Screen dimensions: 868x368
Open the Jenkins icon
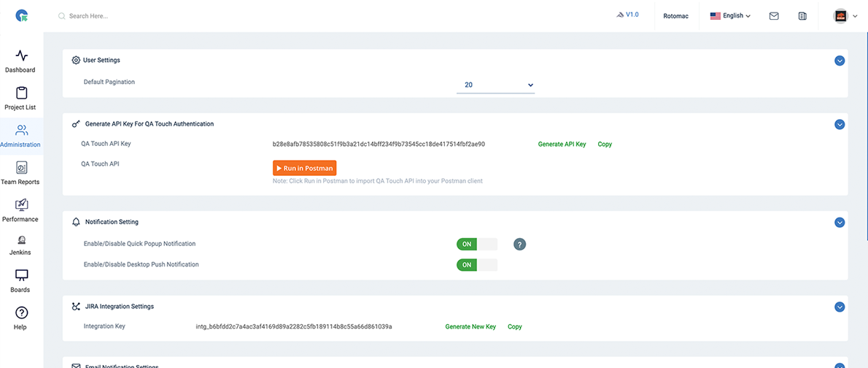pyautogui.click(x=22, y=240)
